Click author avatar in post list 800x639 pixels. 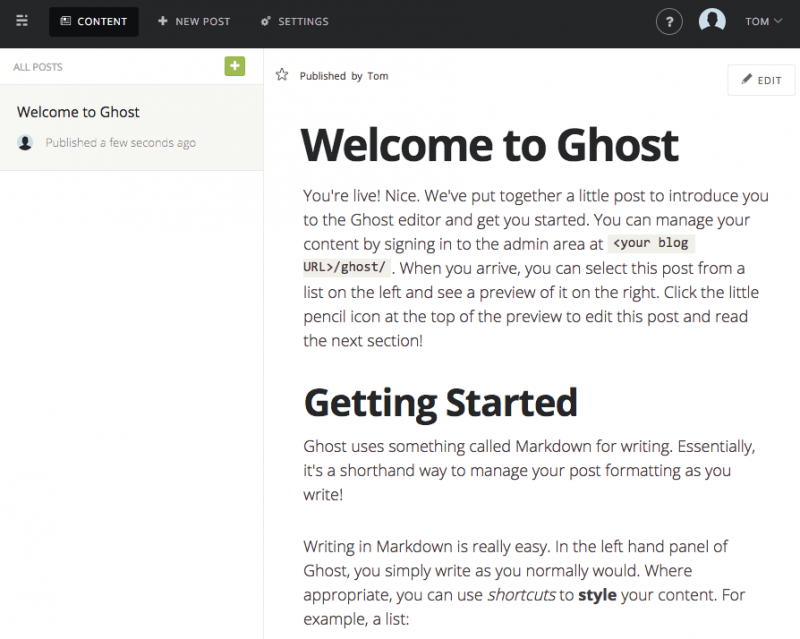(25, 142)
